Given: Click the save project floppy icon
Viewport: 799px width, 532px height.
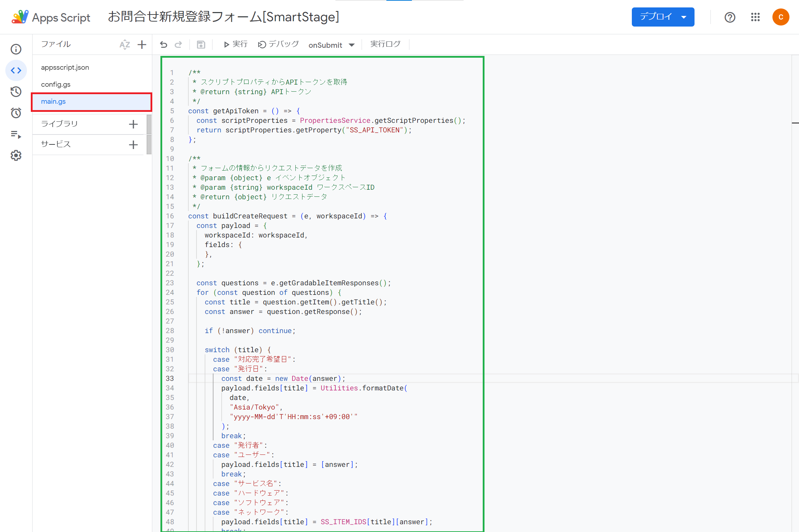Looking at the screenshot, I should (x=201, y=44).
